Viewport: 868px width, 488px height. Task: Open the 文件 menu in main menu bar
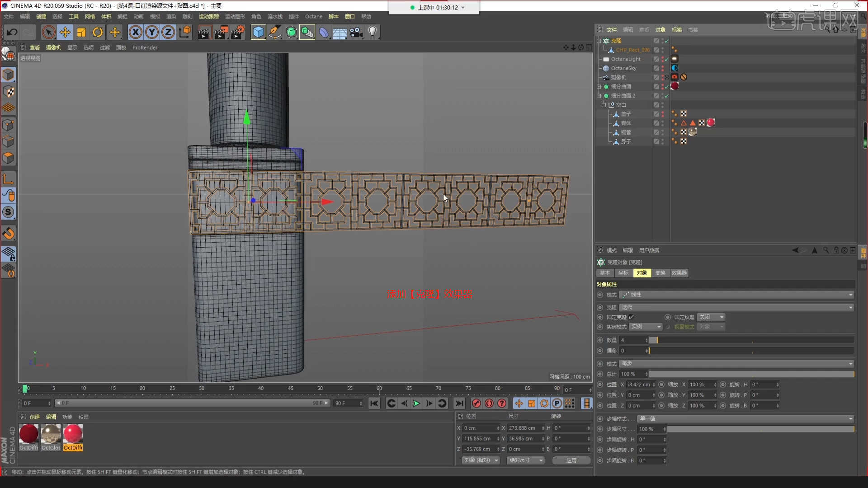point(9,16)
